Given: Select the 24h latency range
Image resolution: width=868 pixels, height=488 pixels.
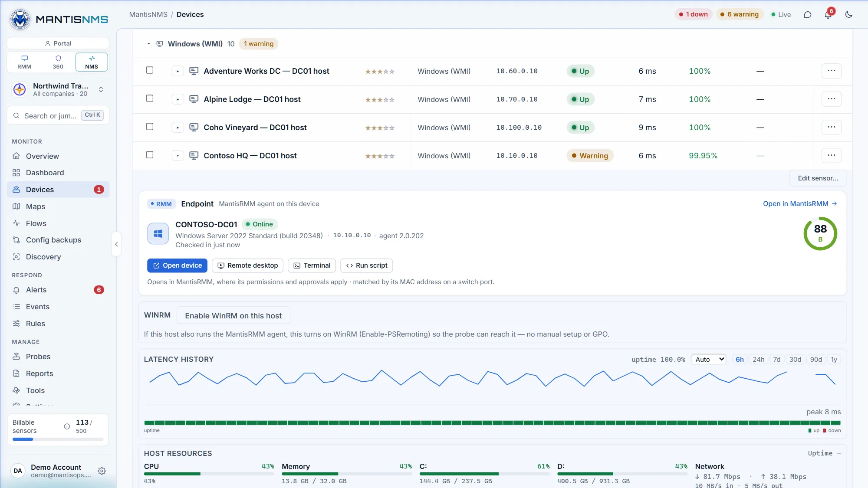Looking at the screenshot, I should [758, 359].
